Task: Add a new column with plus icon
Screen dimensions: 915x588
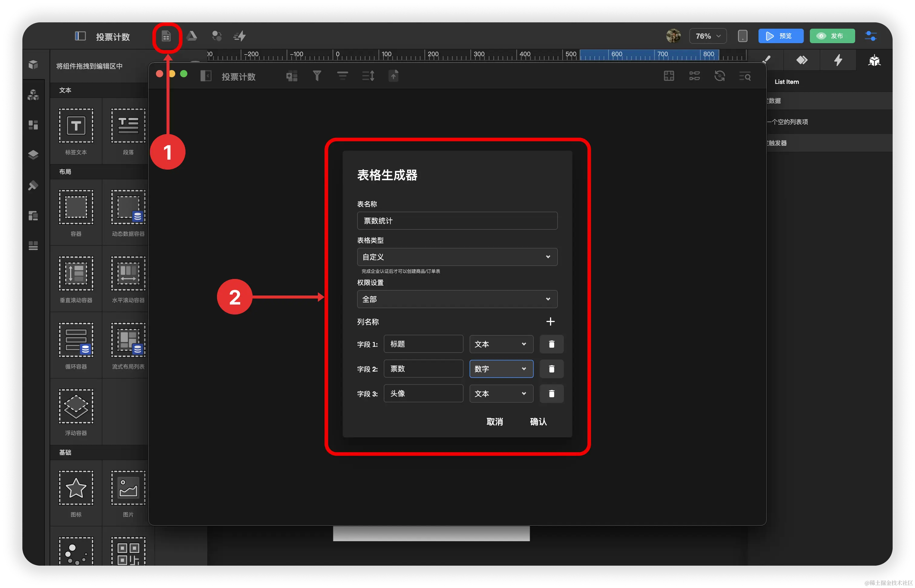Action: click(550, 321)
